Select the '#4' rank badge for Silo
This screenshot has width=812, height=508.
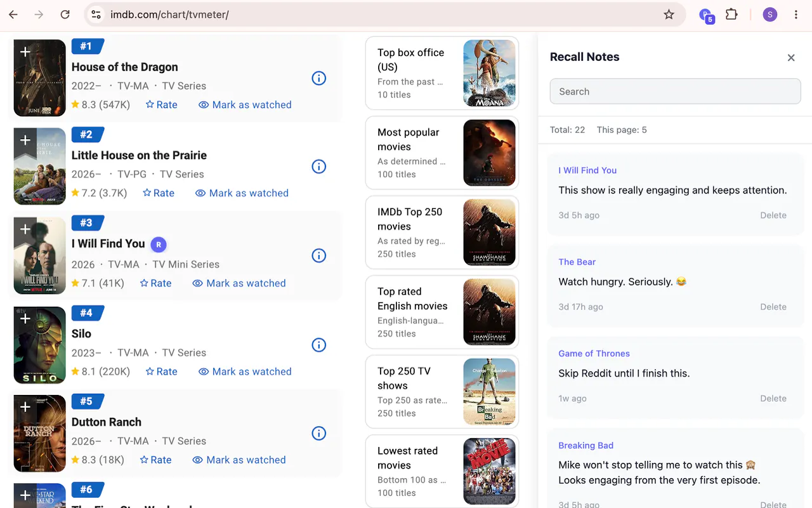(x=86, y=312)
